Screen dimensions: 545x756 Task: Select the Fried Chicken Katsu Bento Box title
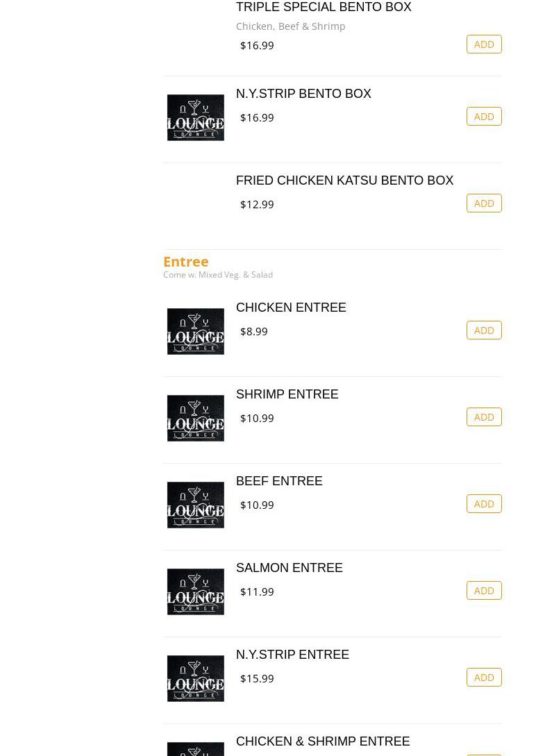(x=344, y=180)
